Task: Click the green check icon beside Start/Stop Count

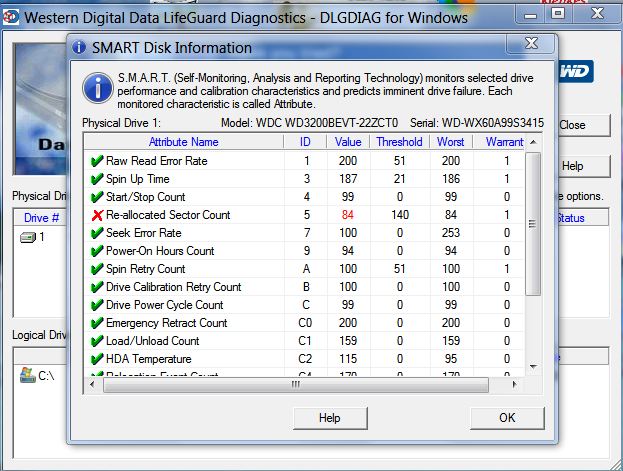Action: [97, 197]
